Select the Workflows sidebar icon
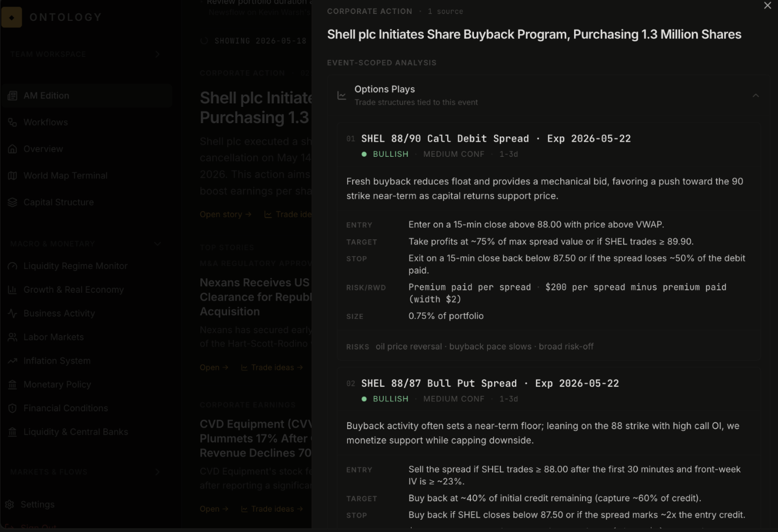The image size is (778, 532). click(x=12, y=123)
